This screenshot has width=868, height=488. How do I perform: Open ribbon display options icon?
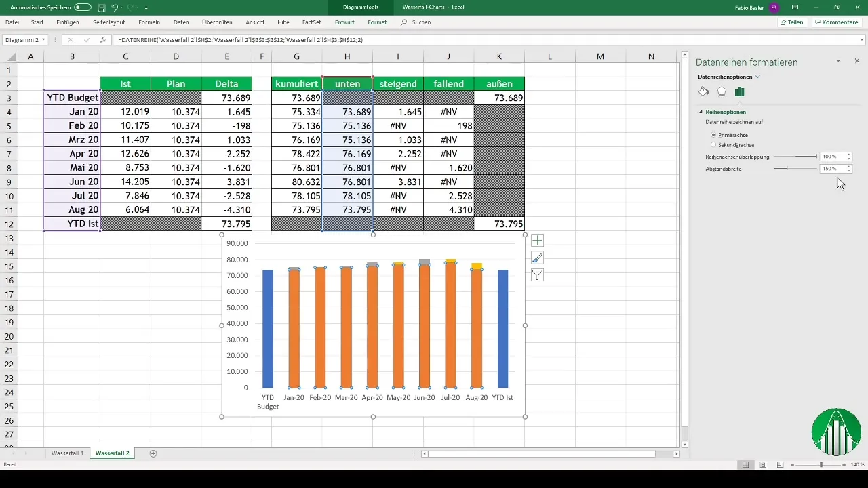(x=794, y=7)
